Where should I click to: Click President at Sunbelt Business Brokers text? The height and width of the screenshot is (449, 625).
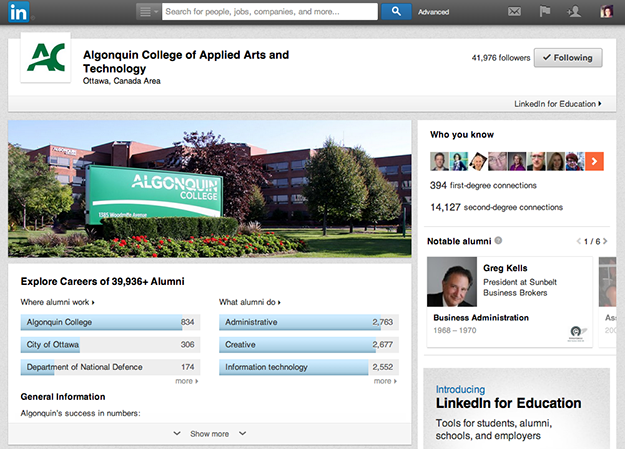(x=520, y=288)
